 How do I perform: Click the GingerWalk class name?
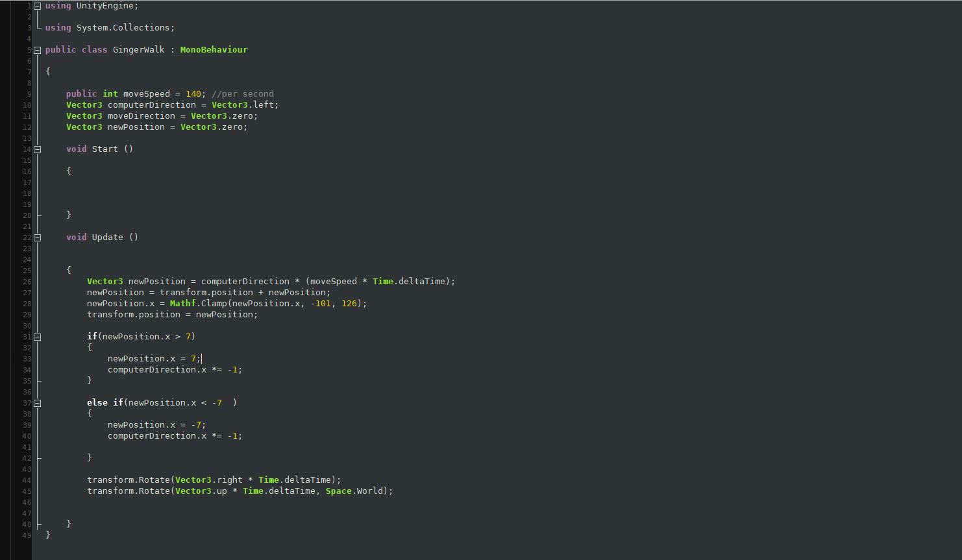138,50
